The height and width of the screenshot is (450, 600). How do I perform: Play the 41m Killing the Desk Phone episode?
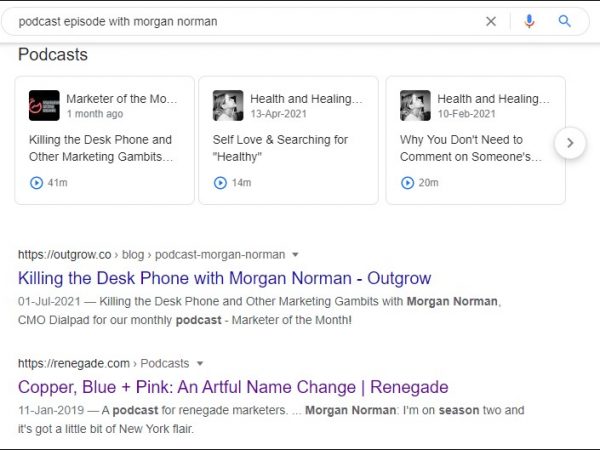(37, 183)
